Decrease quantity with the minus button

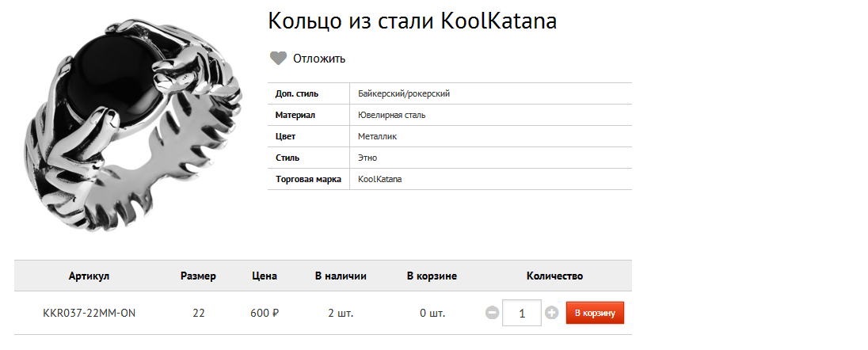click(492, 313)
